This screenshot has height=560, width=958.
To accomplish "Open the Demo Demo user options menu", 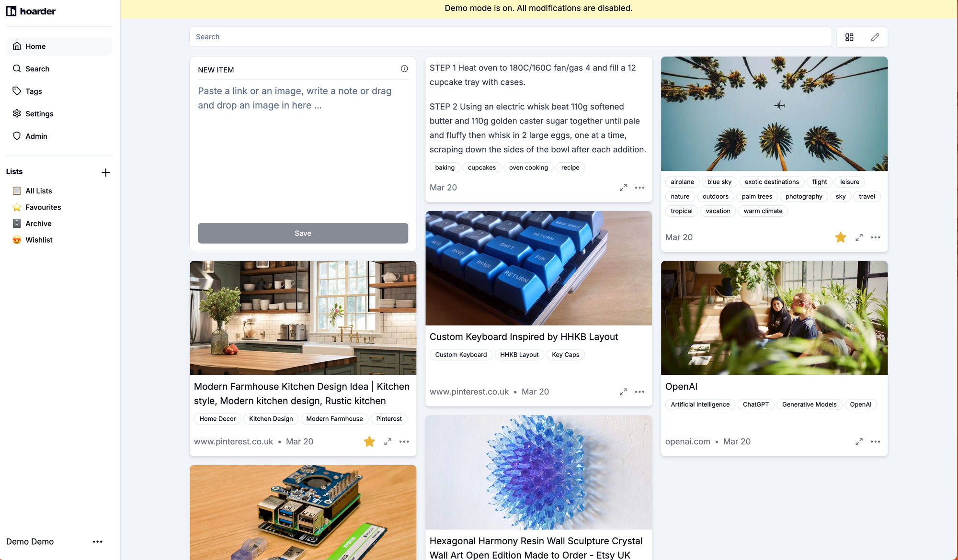I will 98,542.
